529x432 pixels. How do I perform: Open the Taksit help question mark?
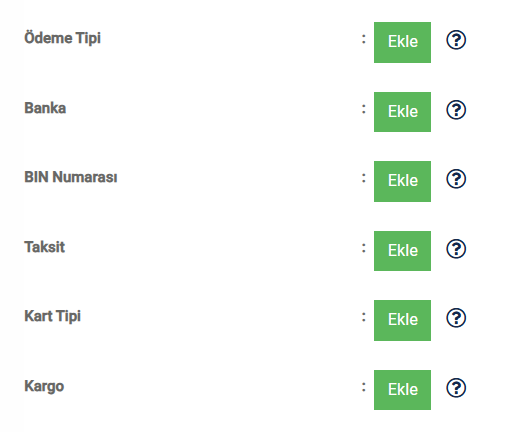(x=456, y=249)
